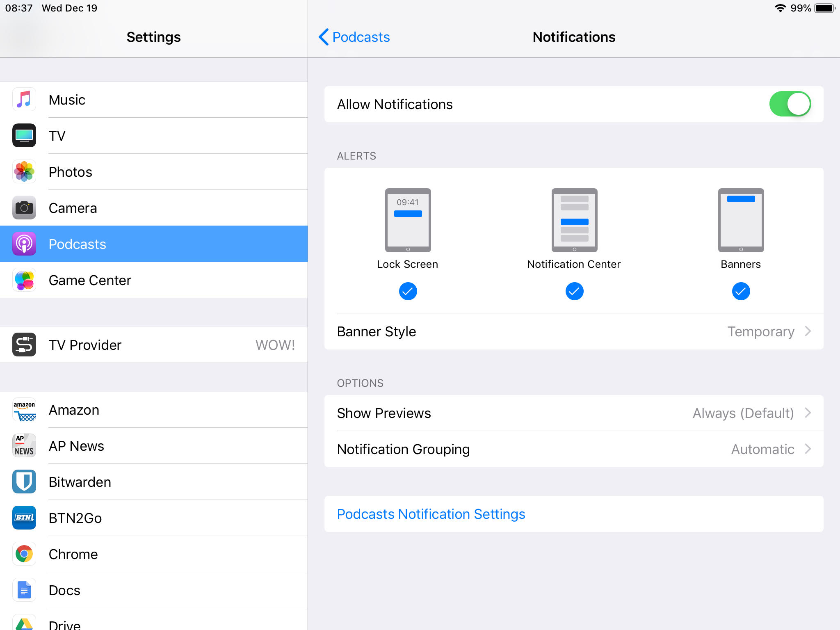Tap the Banners tablet preview thumbnail
This screenshot has height=630, width=840.
point(741,220)
